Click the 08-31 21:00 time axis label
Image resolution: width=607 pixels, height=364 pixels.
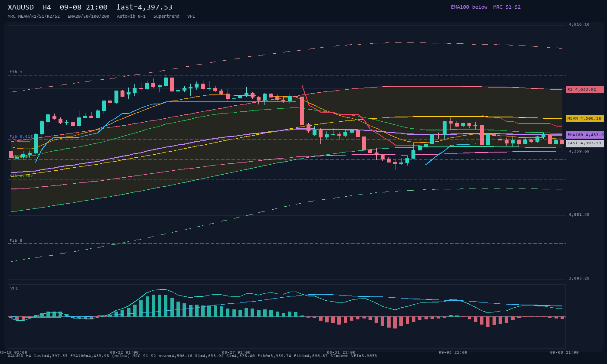click(x=341, y=352)
